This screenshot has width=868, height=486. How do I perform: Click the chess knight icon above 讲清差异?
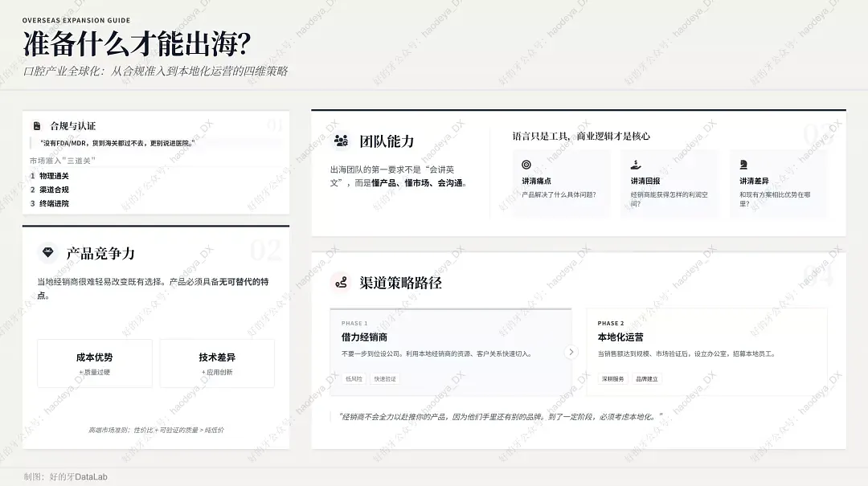click(744, 165)
